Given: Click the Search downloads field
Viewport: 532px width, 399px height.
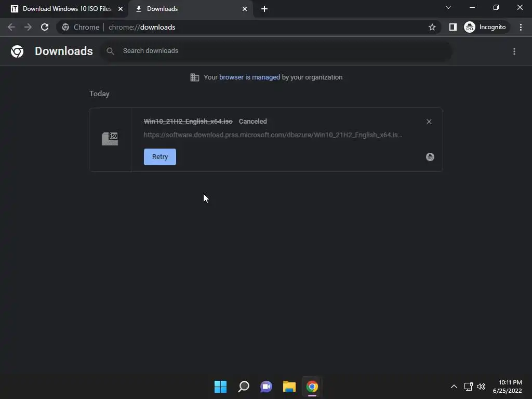Looking at the screenshot, I should click(276, 51).
